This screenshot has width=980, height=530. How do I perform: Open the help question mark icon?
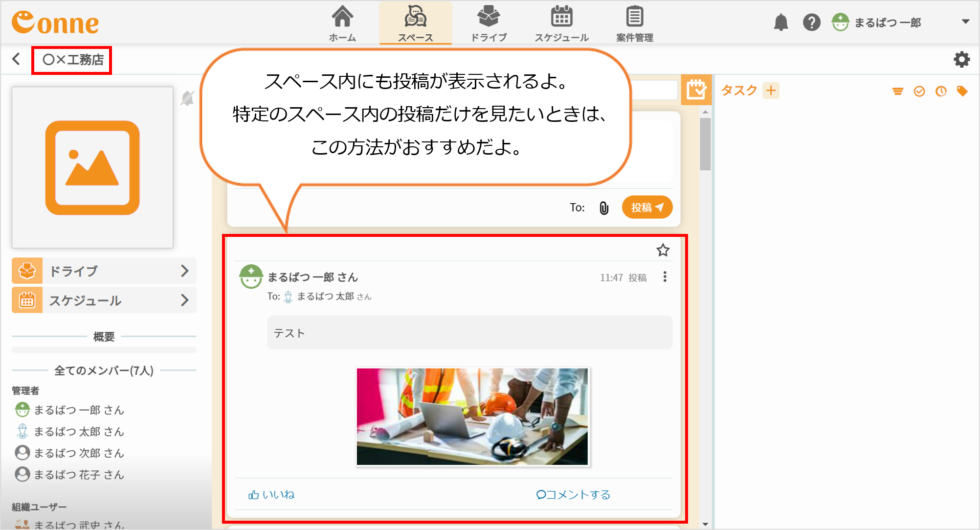tap(811, 23)
